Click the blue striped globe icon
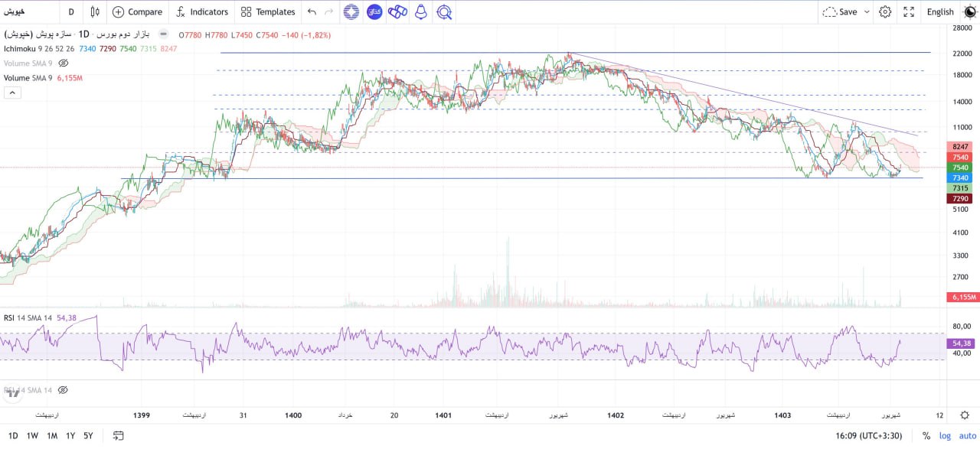Image resolution: width=980 pixels, height=449 pixels. 351,11
